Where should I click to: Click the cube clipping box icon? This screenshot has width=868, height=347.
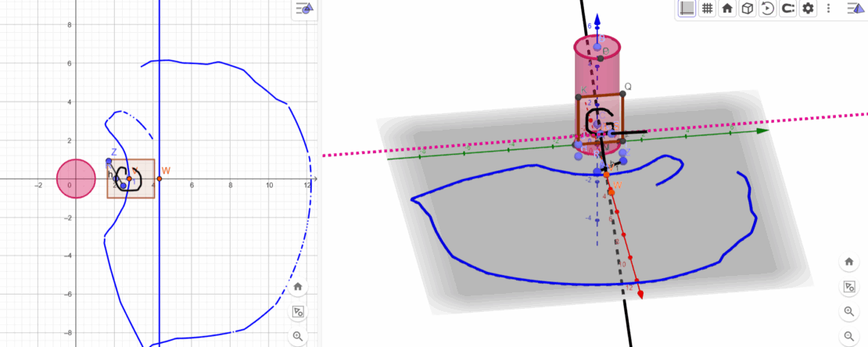[x=747, y=9]
